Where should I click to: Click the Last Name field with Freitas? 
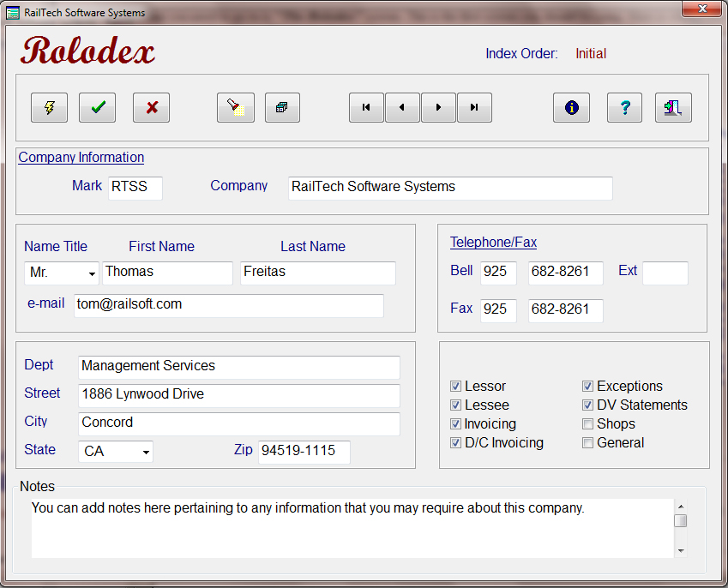(318, 273)
